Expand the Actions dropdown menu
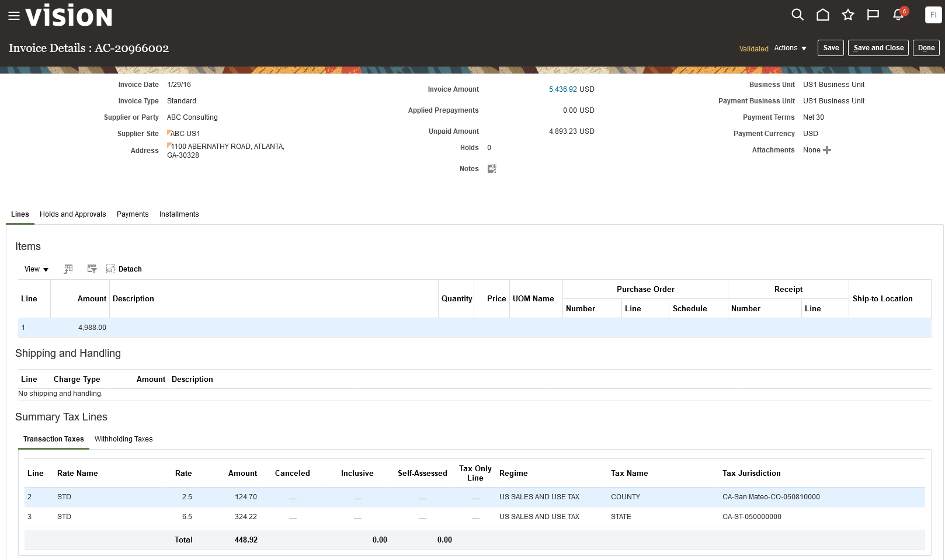This screenshot has height=560, width=945. pyautogui.click(x=790, y=48)
